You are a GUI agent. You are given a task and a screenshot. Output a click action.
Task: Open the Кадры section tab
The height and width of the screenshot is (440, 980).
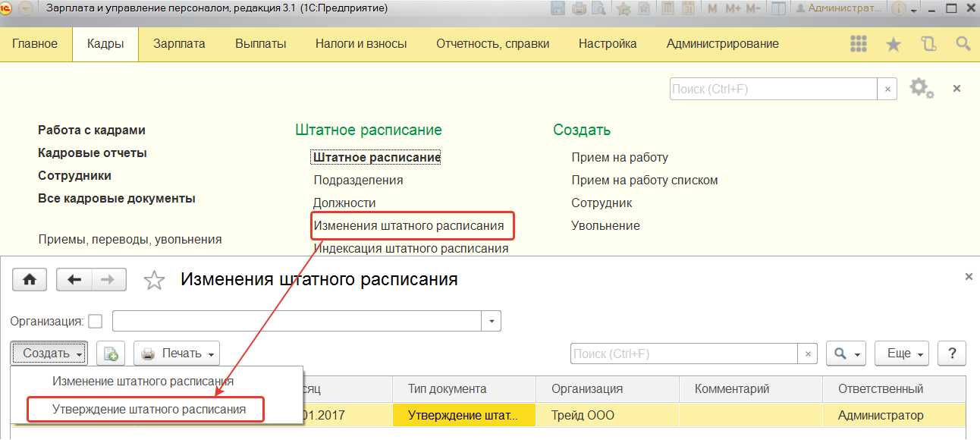tap(105, 44)
